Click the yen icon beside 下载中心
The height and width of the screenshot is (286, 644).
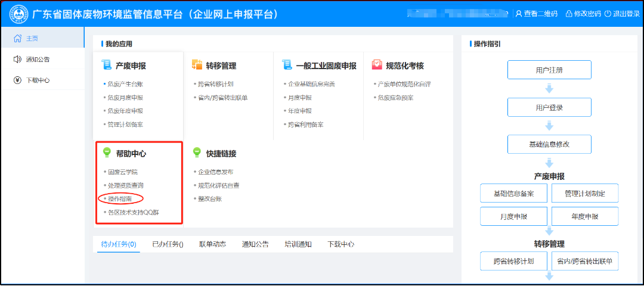pyautogui.click(x=17, y=80)
